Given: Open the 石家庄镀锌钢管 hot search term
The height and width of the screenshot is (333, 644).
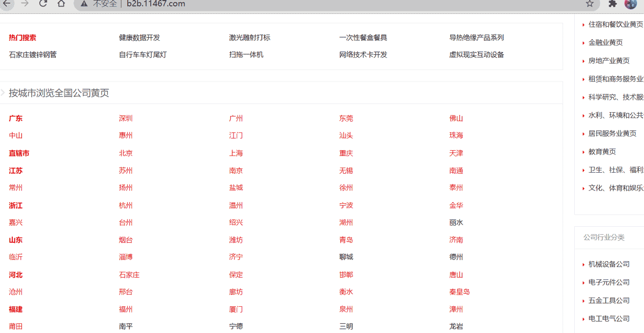Looking at the screenshot, I should (34, 54).
